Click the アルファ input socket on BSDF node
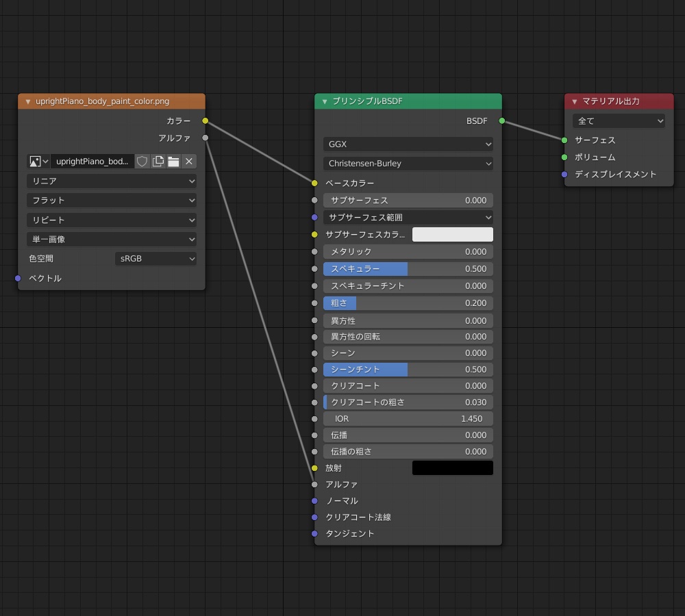The image size is (685, 616). (x=314, y=485)
